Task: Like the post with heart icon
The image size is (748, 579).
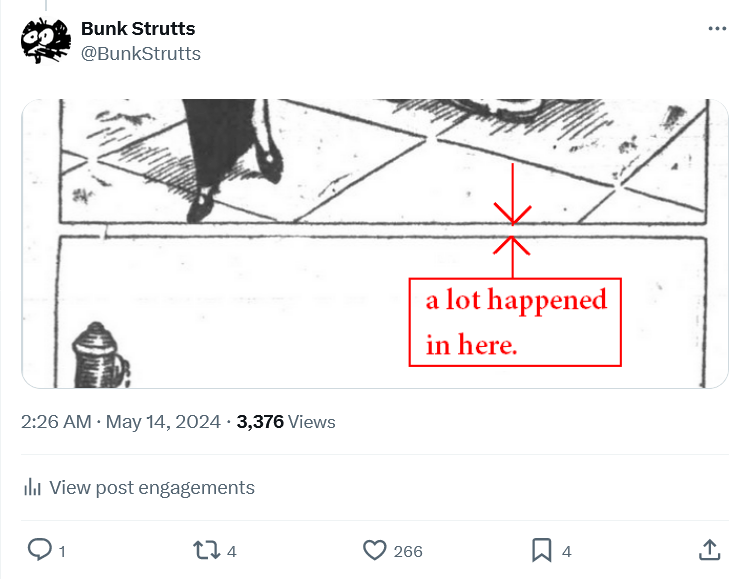Action: coord(374,550)
